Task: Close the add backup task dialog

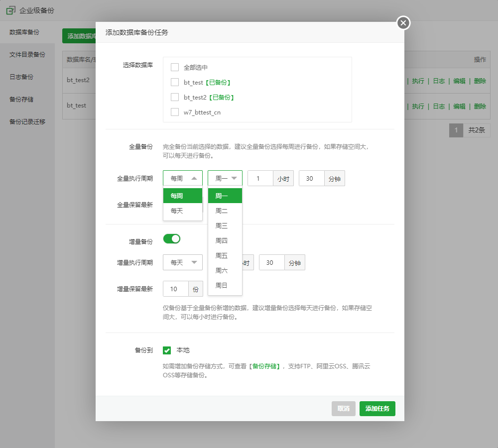Action: 403,23
